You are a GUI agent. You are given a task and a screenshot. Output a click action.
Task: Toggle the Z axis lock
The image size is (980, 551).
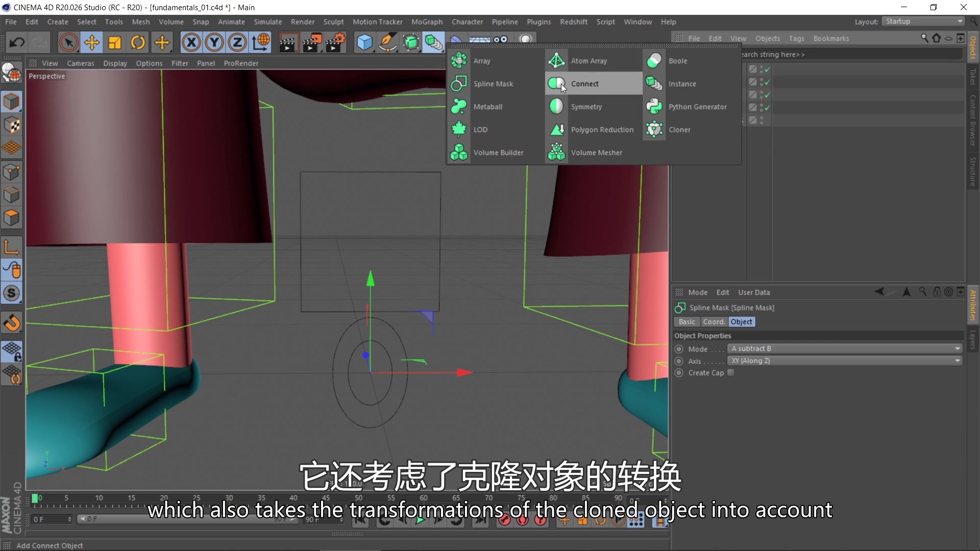coord(237,42)
